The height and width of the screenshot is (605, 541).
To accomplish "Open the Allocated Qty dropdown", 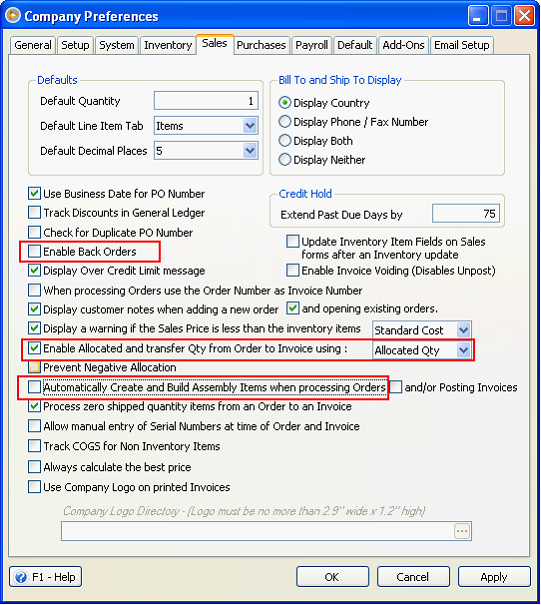I will [463, 350].
